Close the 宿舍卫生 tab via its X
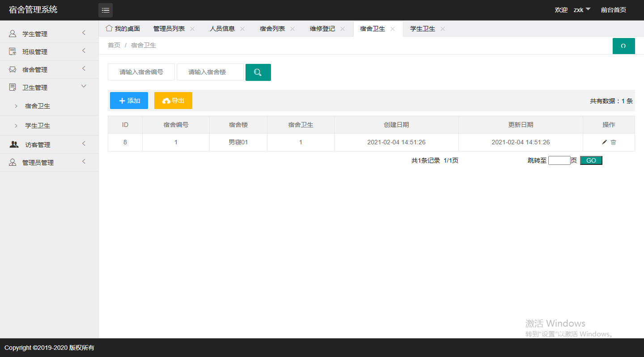The height and width of the screenshot is (357, 644). click(x=393, y=29)
